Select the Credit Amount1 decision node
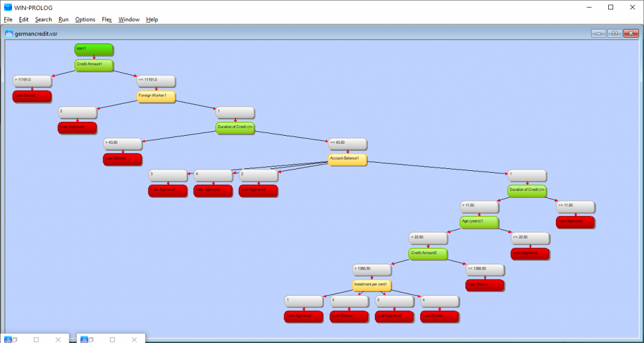644x343 pixels. pos(94,65)
